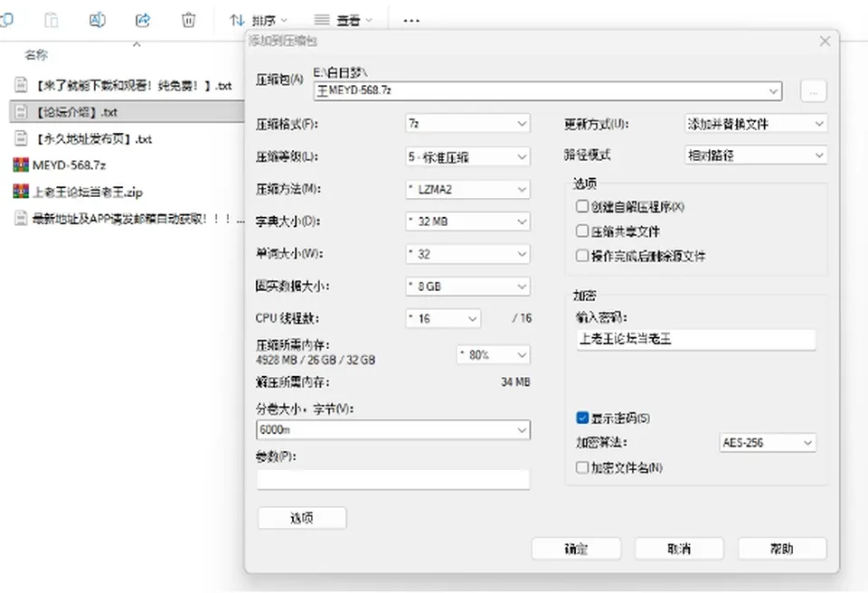
Task: Click the Share icon in Explorer toolbar
Action: [x=143, y=21]
